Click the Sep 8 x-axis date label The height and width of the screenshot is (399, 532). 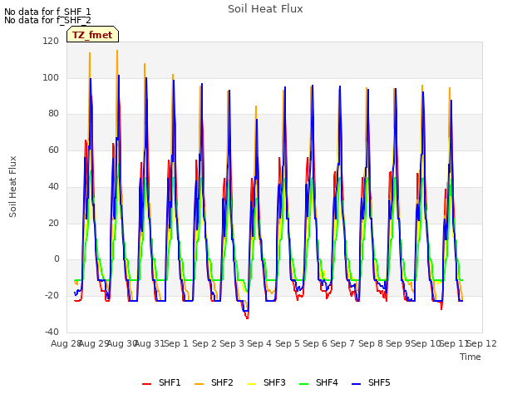click(371, 343)
